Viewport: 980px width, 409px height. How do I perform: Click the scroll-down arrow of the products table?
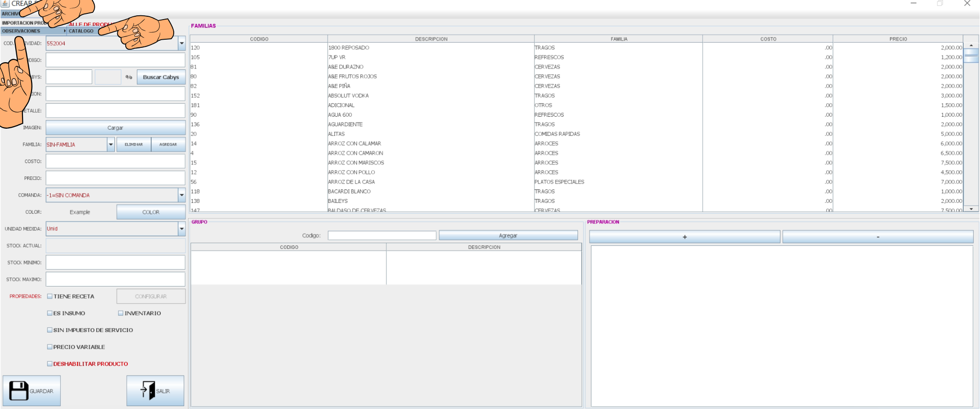[x=971, y=209]
